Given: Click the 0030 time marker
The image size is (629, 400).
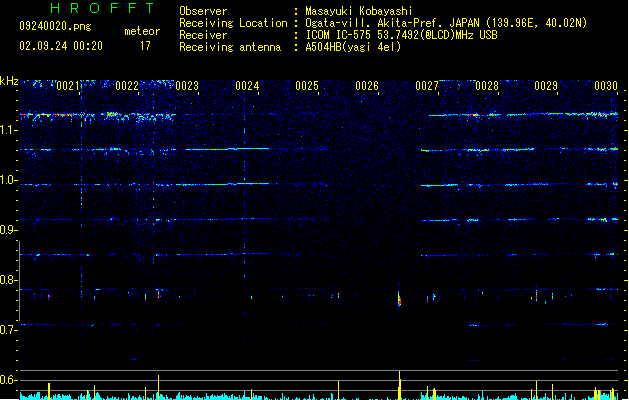Looking at the screenshot, I should coord(606,86).
